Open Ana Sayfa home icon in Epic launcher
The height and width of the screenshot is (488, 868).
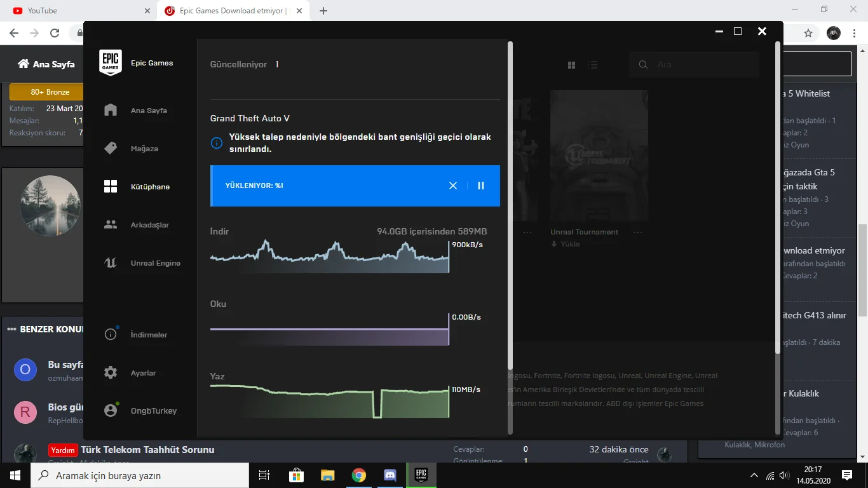[x=111, y=110]
